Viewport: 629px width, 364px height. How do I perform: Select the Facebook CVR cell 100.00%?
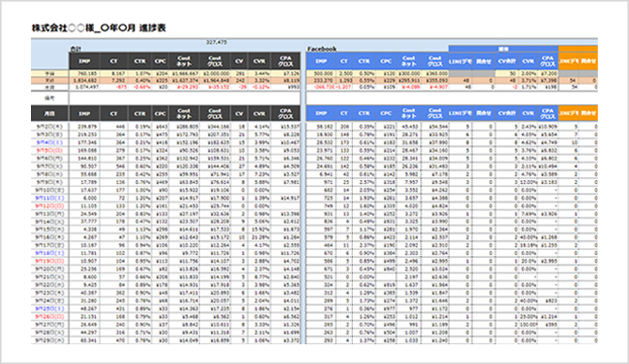click(x=528, y=325)
